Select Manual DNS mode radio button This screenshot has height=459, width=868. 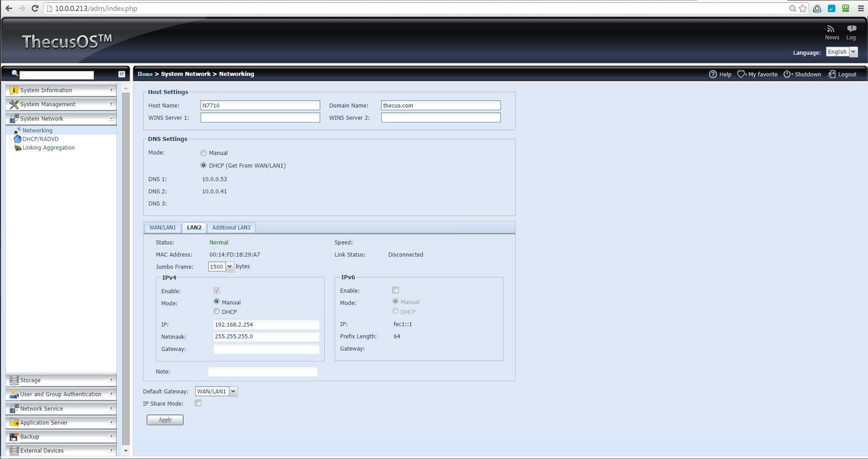click(x=203, y=153)
